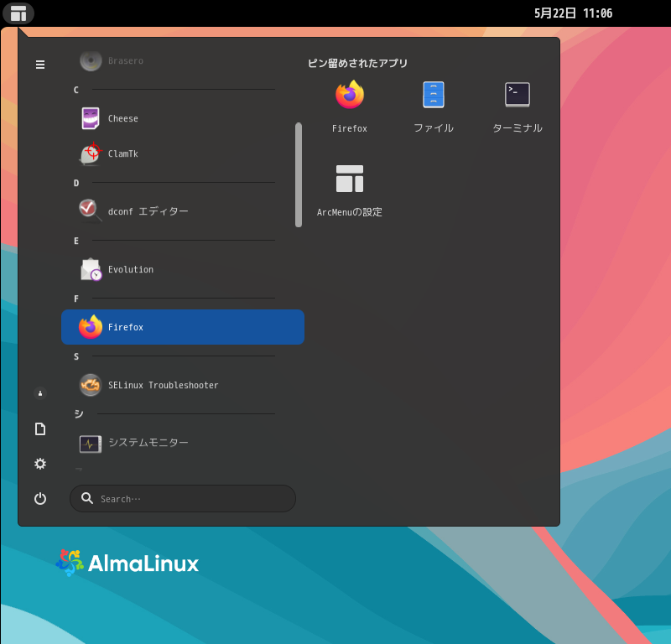Launch the pinned Firefox app
The image size is (671, 644).
(350, 106)
